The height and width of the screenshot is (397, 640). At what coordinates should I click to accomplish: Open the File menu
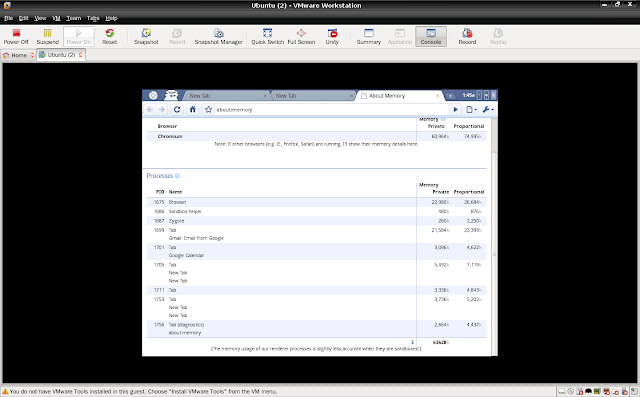pos(9,18)
